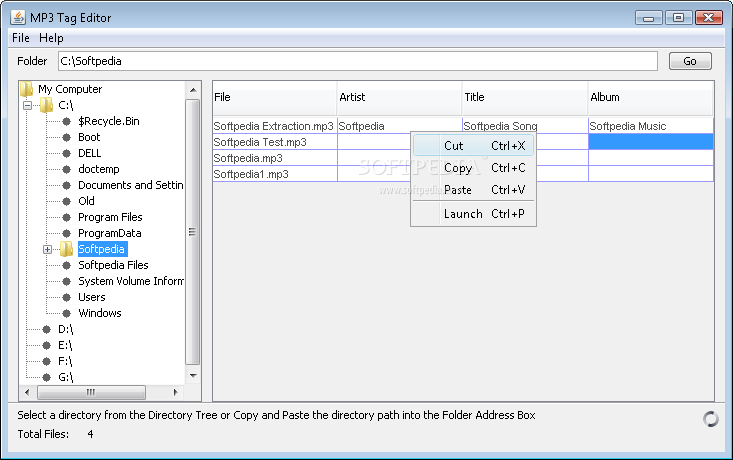Click the tree's vertical scrollbar thumb
Viewport: 733px width, 460px height.
(193, 232)
